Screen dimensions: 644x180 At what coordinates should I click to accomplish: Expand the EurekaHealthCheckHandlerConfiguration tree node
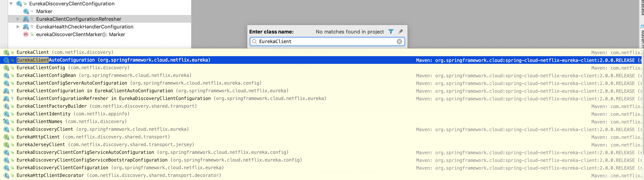tap(18, 27)
